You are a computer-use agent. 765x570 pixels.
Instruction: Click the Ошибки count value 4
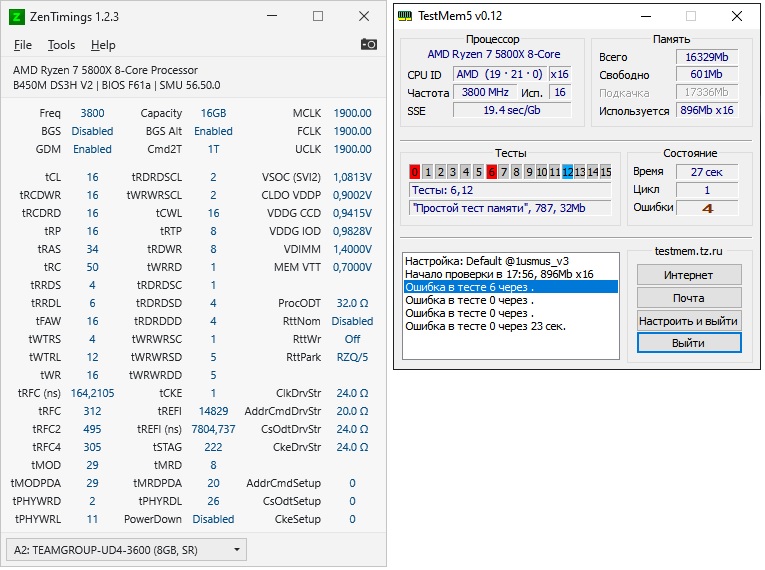tap(707, 208)
